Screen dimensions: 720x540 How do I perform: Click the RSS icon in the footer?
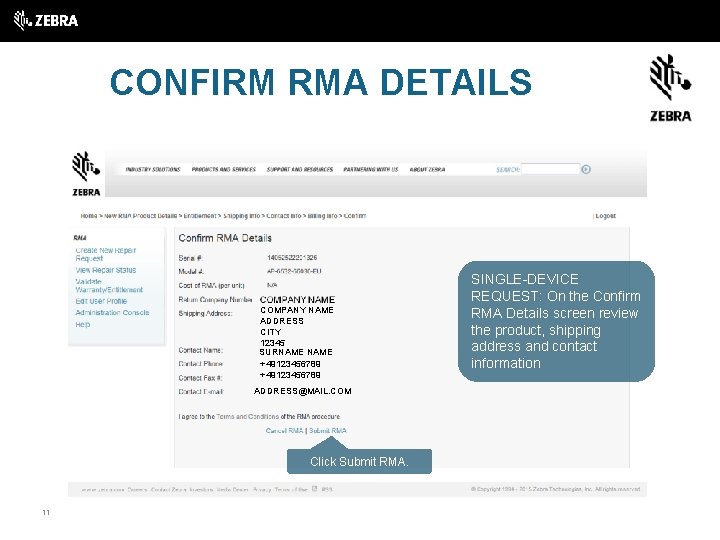[315, 489]
